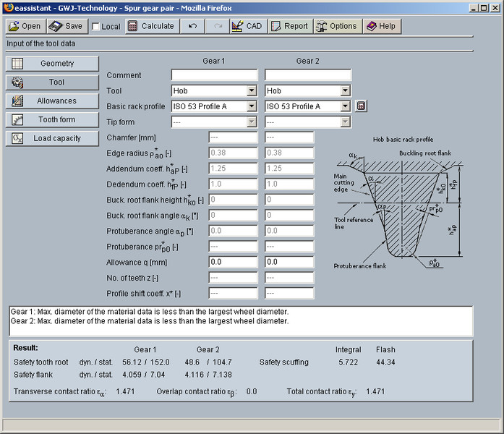
Task: Open the Allowances section
Action: (x=52, y=101)
